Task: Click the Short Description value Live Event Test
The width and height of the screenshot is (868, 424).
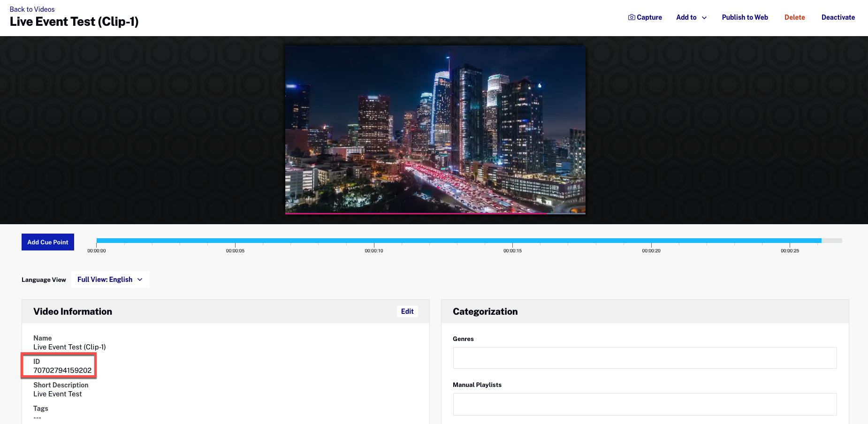Action: point(57,394)
